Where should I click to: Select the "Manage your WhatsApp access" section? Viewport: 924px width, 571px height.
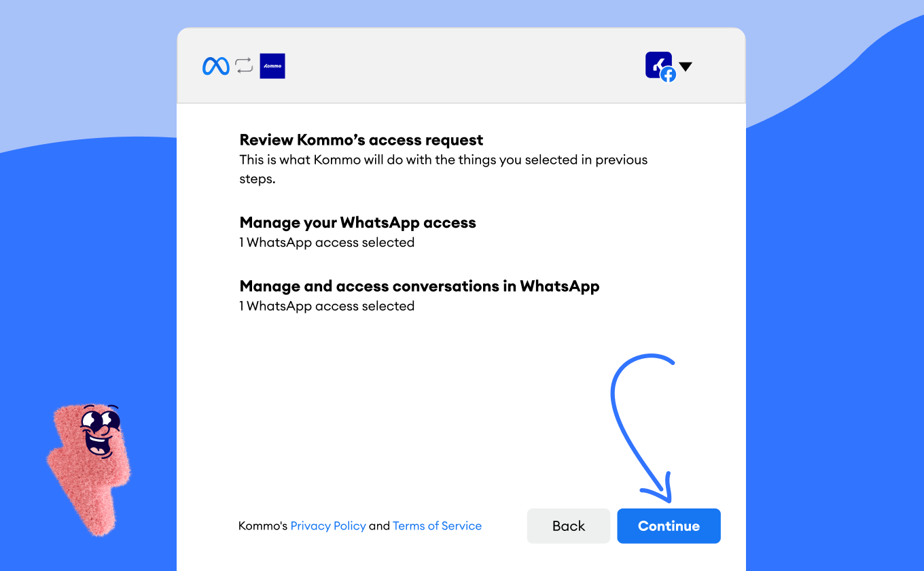point(357,223)
